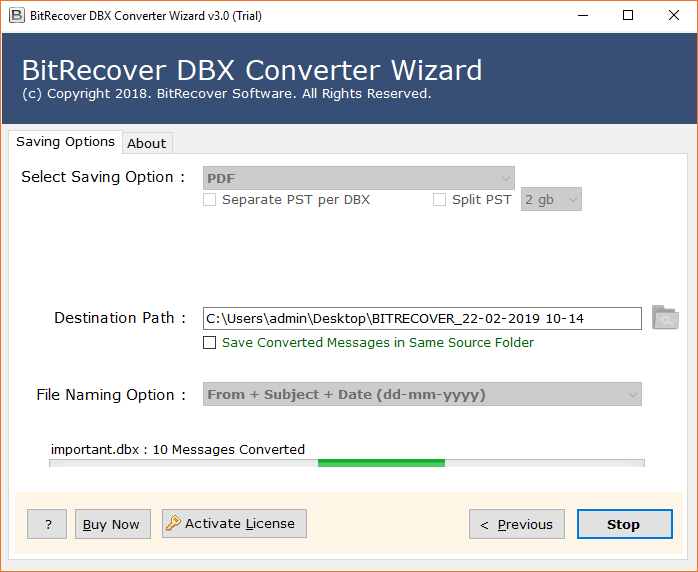Toggle the Split PST checkbox
Image resolution: width=698 pixels, height=572 pixels.
coord(439,200)
